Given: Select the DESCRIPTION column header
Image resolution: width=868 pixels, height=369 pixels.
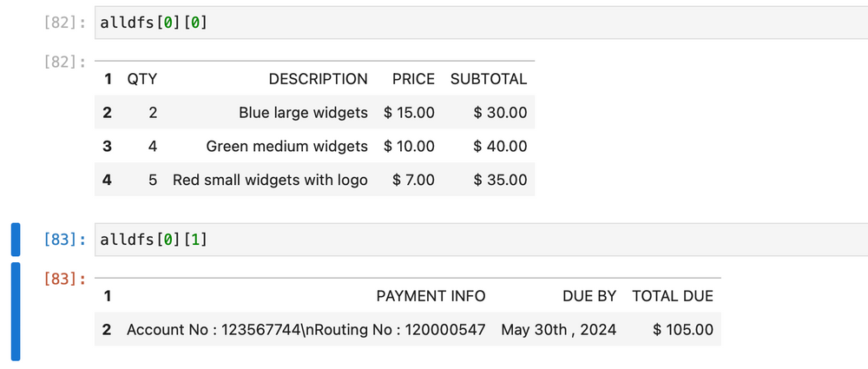Looking at the screenshot, I should 318,79.
